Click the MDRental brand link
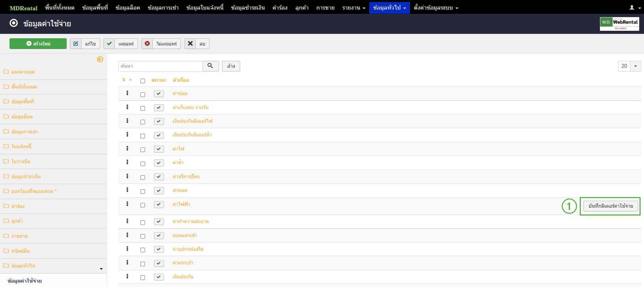The width and height of the screenshot is (644, 287). pos(23,8)
